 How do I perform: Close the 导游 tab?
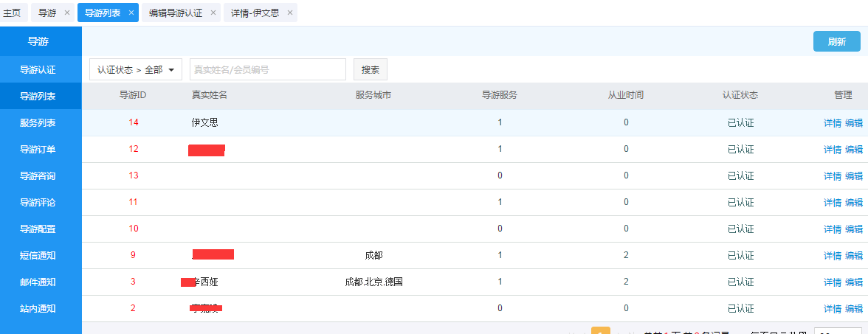[x=67, y=13]
